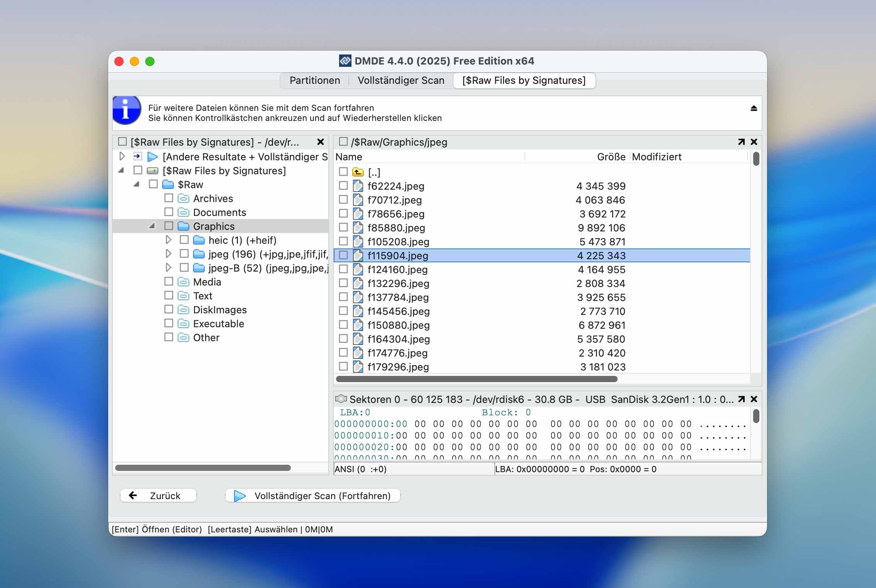The image size is (876, 588).
Task: Pop out the jpeg file panel via arrow icon
Action: pyautogui.click(x=741, y=142)
